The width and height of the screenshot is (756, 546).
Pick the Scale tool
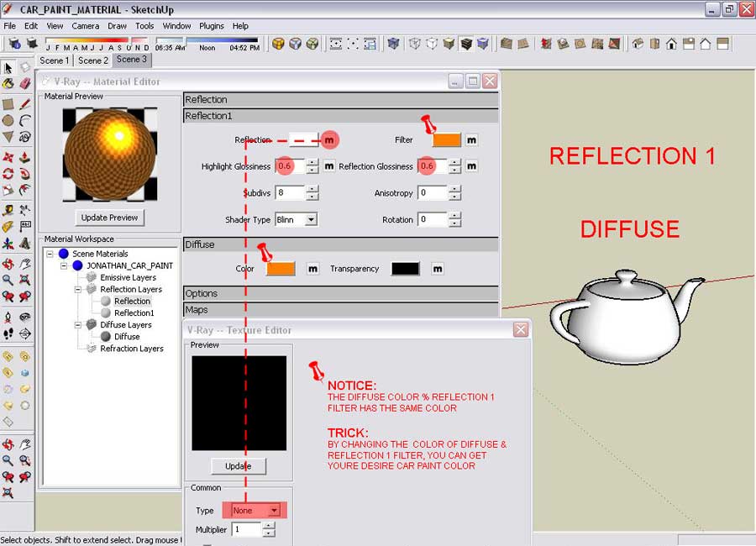(8, 190)
